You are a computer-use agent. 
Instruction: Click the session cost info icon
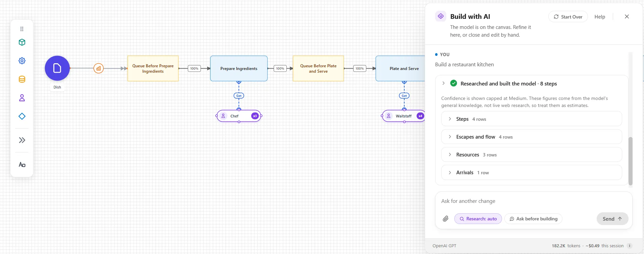coord(630,246)
